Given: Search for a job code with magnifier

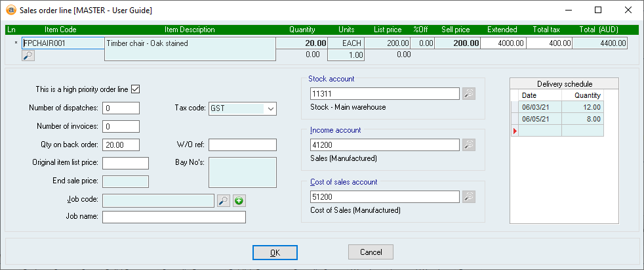Looking at the screenshot, I should (x=224, y=200).
